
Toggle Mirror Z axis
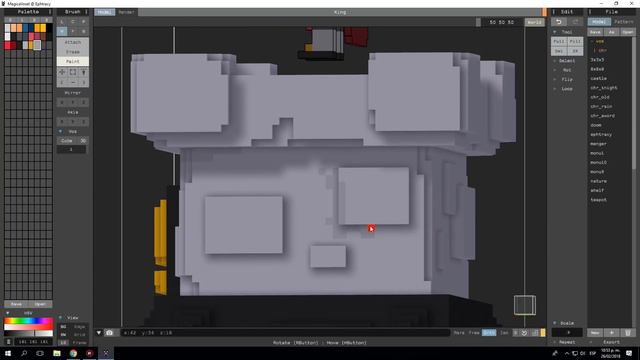click(84, 102)
